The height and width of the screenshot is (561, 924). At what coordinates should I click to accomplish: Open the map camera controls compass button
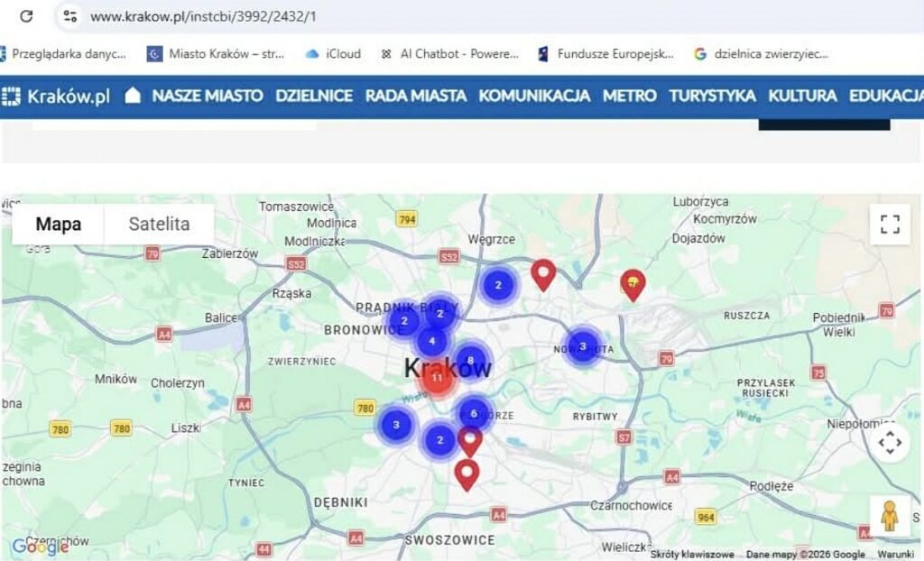click(890, 443)
